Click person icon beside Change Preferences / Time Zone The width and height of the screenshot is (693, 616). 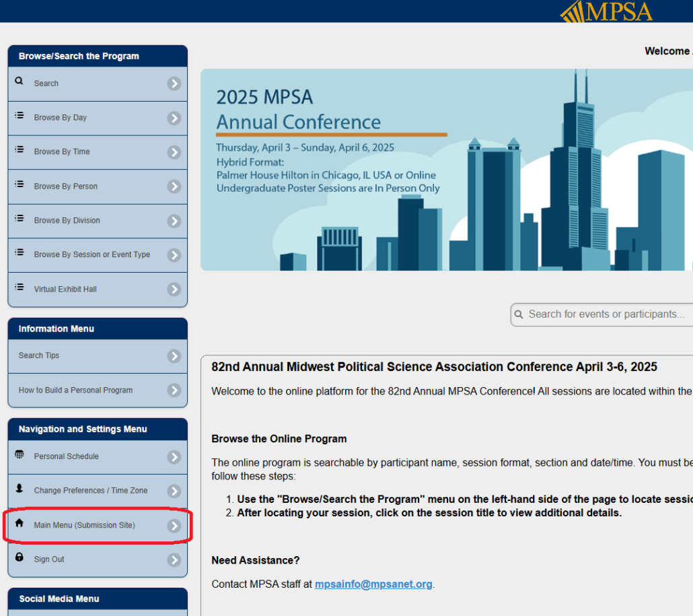click(x=19, y=488)
